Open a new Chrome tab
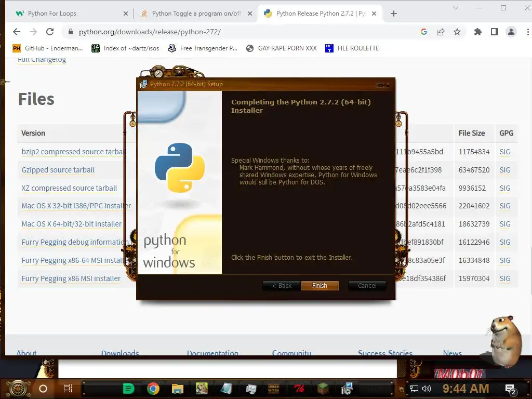Image resolution: width=532 pixels, height=399 pixels. [x=394, y=14]
